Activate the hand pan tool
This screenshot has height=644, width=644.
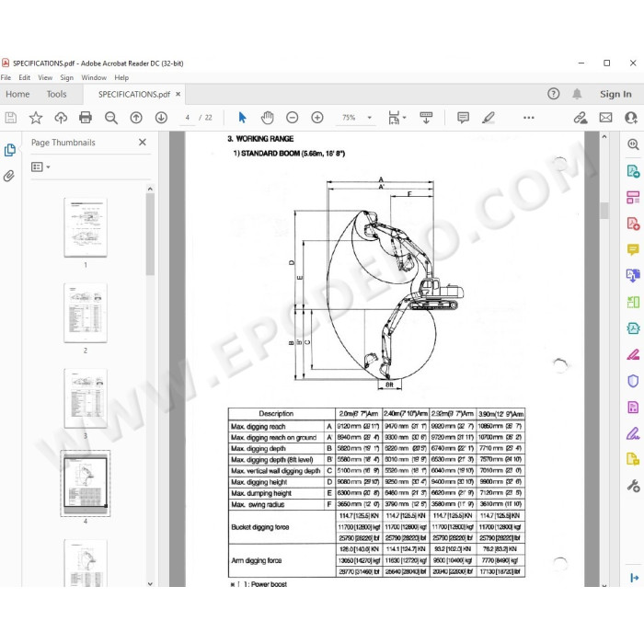tap(268, 118)
